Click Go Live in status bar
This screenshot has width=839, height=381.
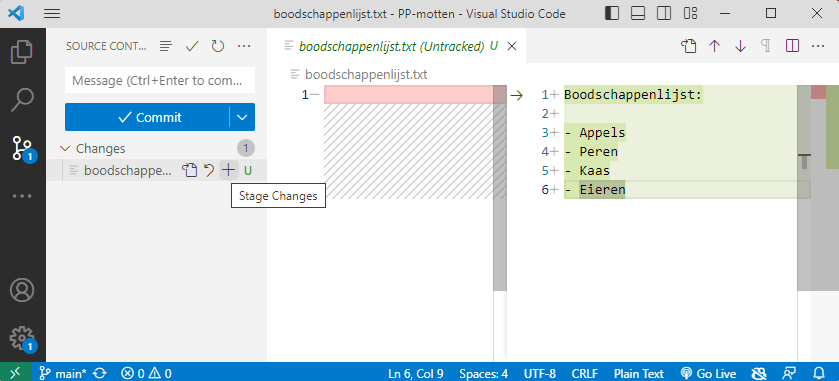coord(708,374)
